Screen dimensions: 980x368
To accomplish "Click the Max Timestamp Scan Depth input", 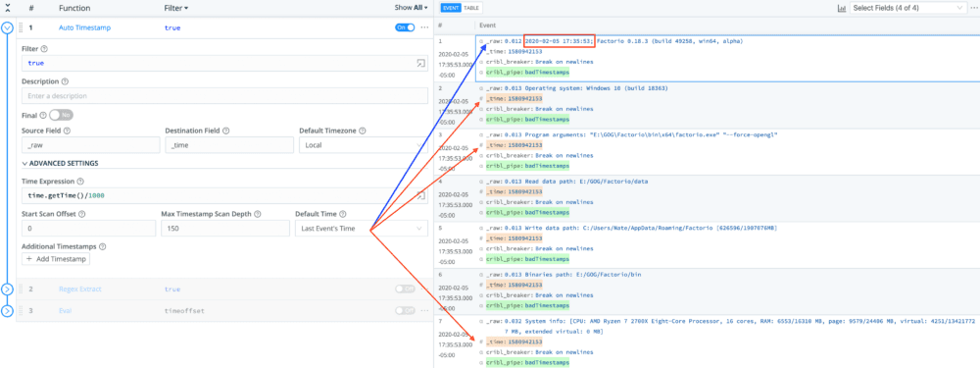I will pos(225,229).
